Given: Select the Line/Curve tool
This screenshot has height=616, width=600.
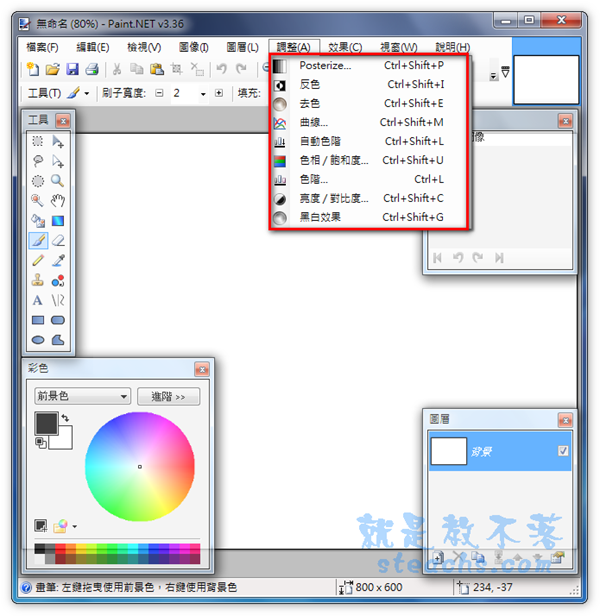Looking at the screenshot, I should point(58,301).
